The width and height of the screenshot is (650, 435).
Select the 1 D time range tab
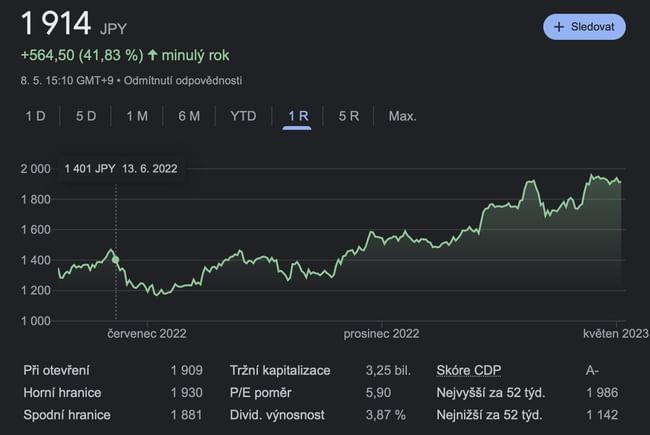pos(35,116)
